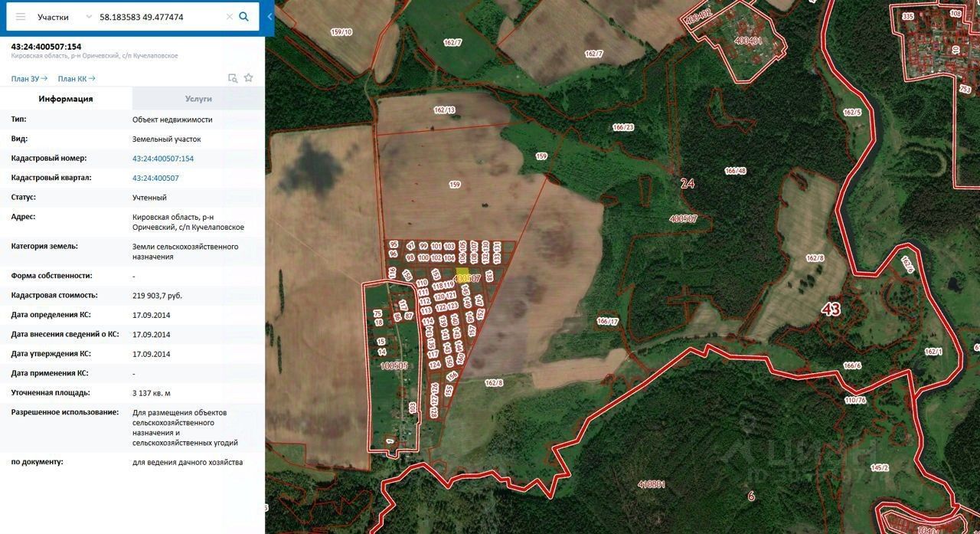
Task: Collapse the side panel with the arrow
Action: [x=269, y=16]
